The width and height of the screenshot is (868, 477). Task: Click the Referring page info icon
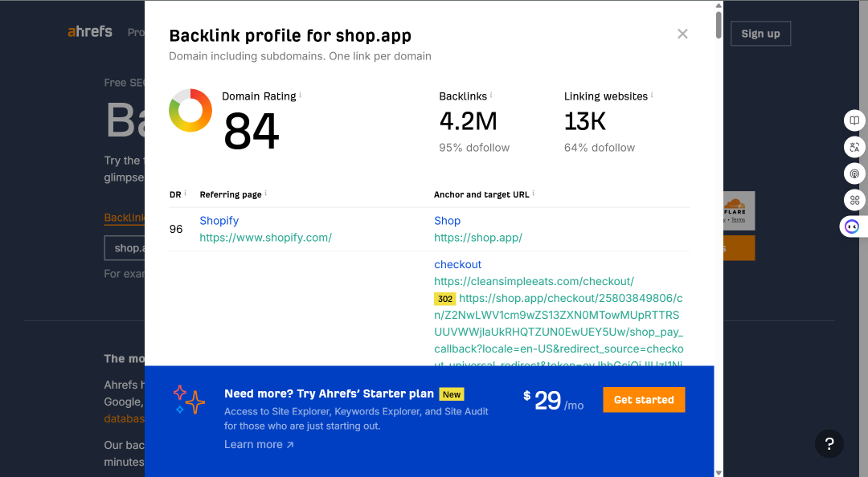[266, 193]
